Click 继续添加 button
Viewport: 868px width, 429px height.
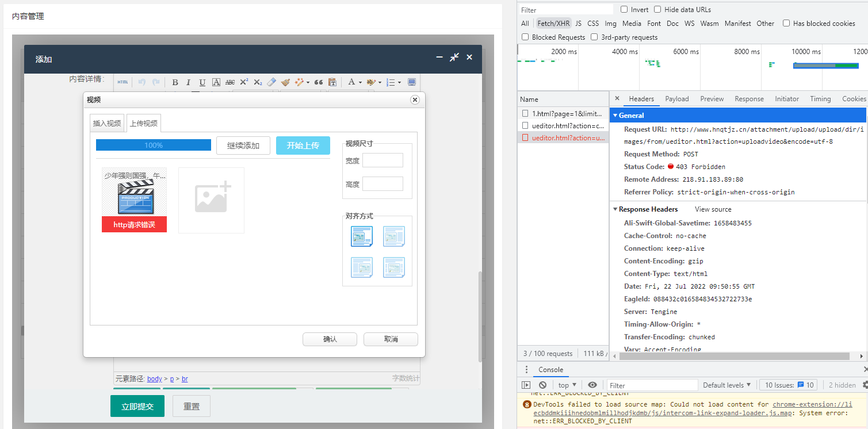pos(243,145)
